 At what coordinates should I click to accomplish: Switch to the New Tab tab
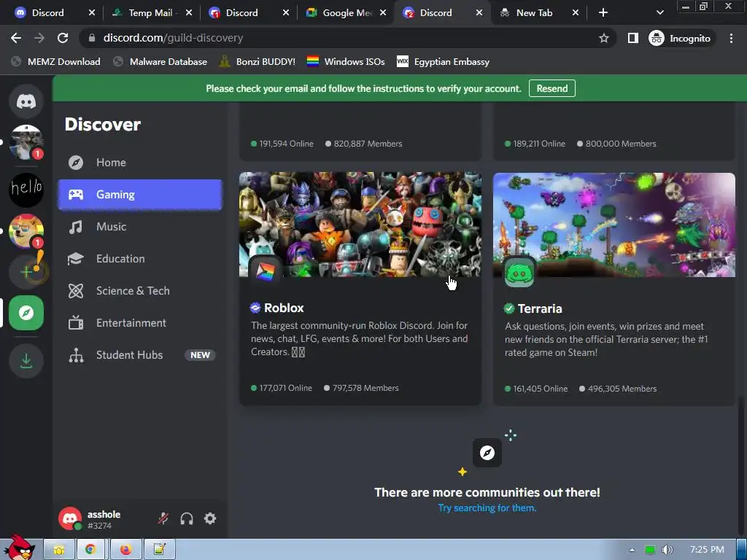(538, 13)
